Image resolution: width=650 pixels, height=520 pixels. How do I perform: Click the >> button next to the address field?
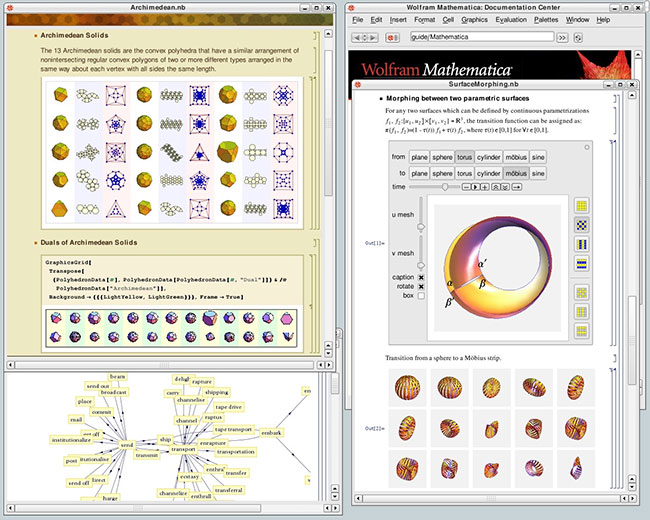563,37
